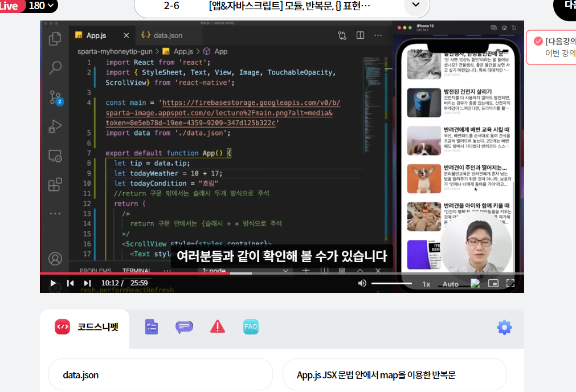Select 반려견을 아이와 함께 키울 때 tip
576x392 pixels.
[459, 217]
